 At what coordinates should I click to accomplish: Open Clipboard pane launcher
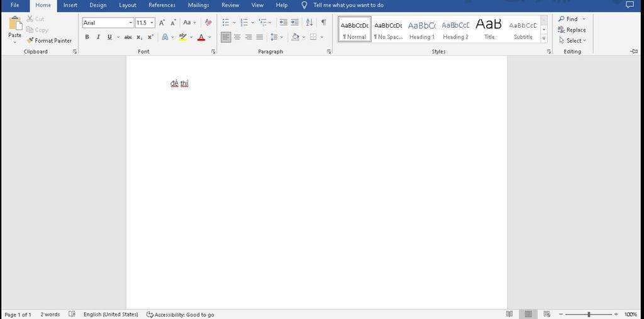click(75, 52)
